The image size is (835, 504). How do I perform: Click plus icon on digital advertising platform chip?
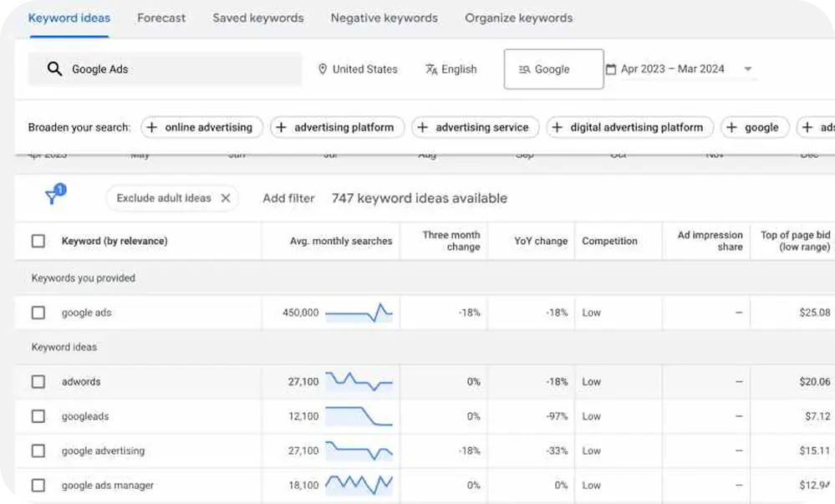pos(557,127)
